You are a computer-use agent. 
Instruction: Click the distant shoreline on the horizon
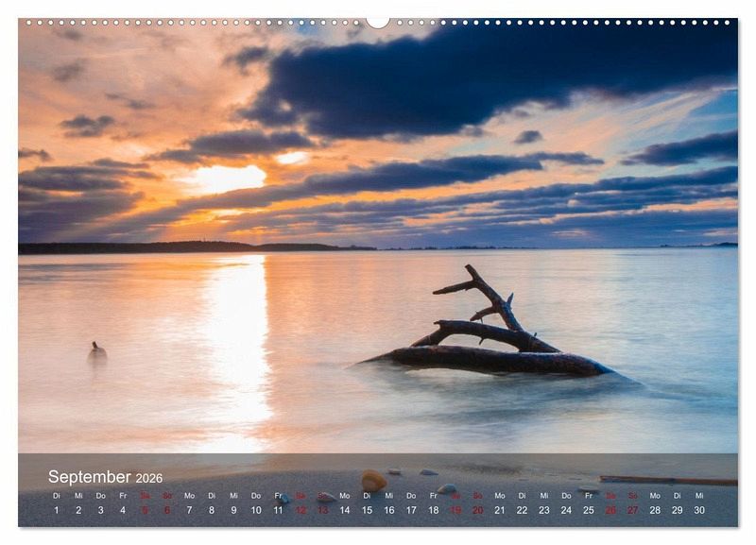tap(189, 247)
